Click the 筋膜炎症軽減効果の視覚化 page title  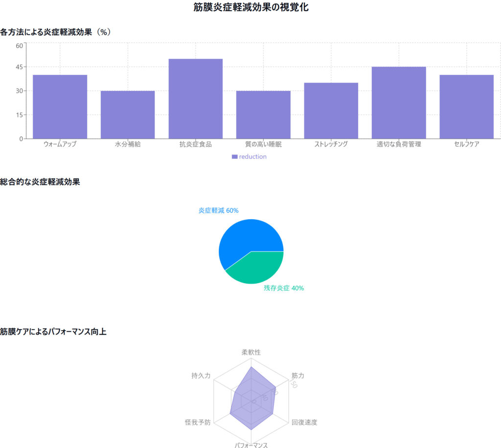(250, 8)
